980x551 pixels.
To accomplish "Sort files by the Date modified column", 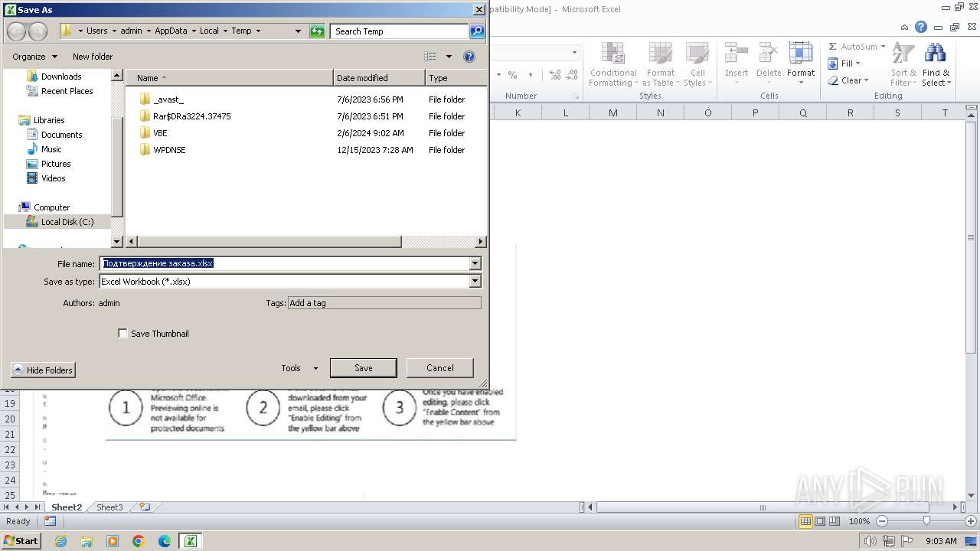I will pos(379,78).
